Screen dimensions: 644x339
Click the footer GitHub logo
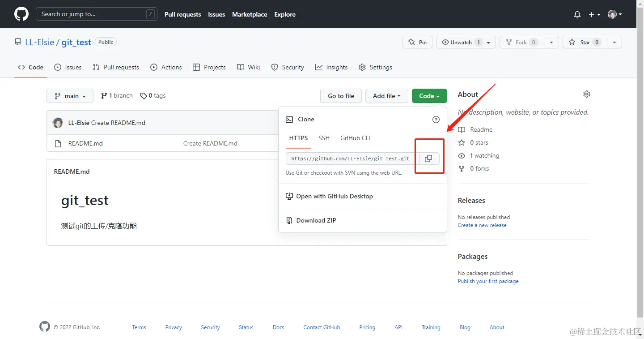[45, 327]
